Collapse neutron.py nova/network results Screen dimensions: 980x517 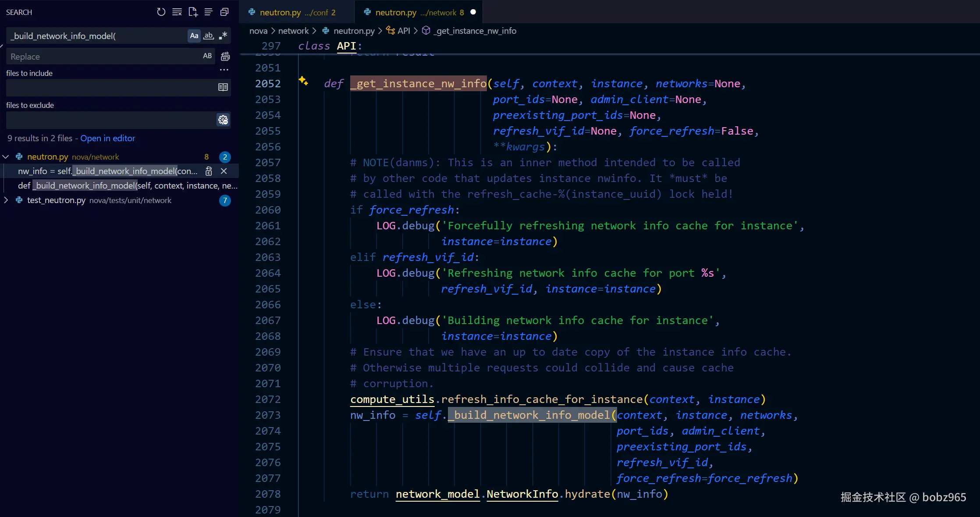(x=6, y=157)
